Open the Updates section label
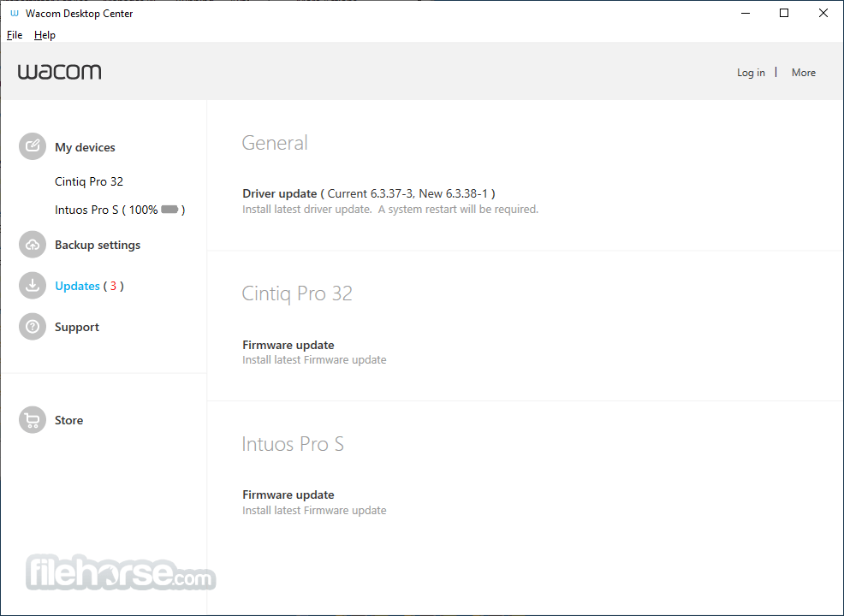Viewport: 844px width, 616px height. coord(78,286)
